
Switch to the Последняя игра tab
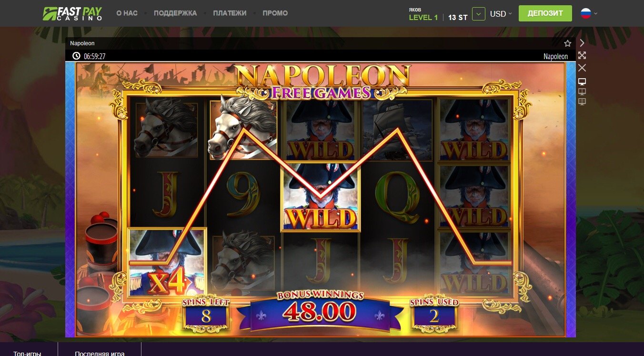click(100, 353)
